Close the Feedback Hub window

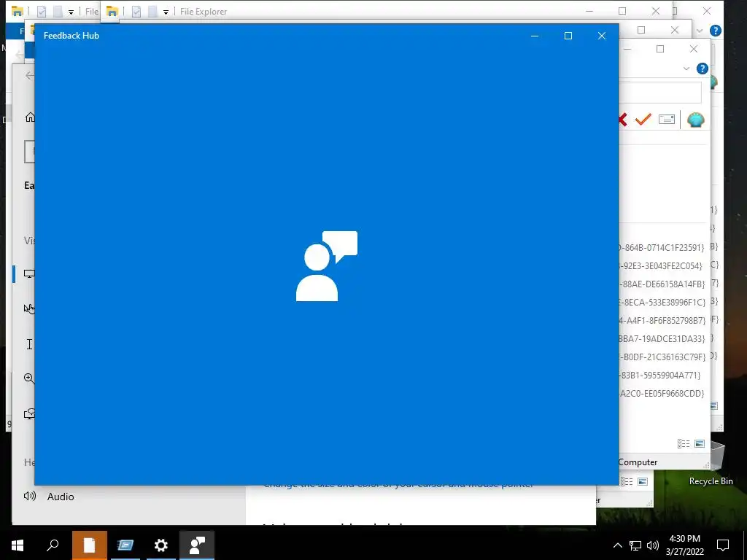click(602, 36)
